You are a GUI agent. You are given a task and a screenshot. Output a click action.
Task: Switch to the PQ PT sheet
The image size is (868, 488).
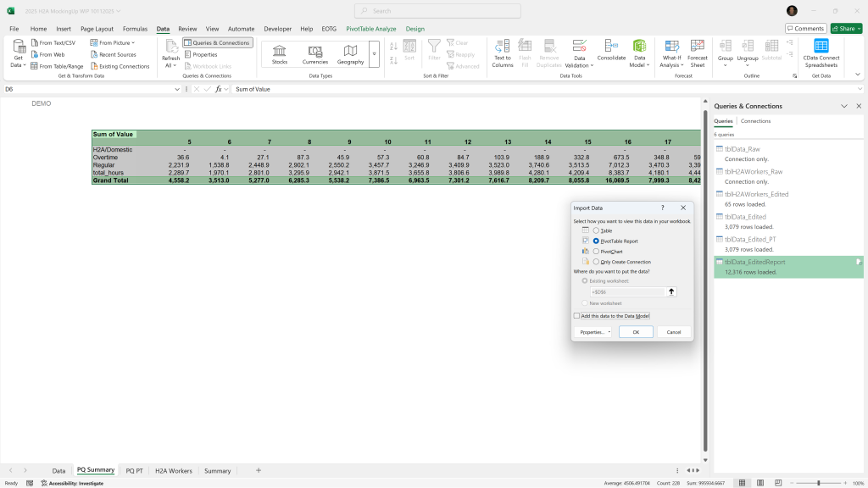[134, 471]
